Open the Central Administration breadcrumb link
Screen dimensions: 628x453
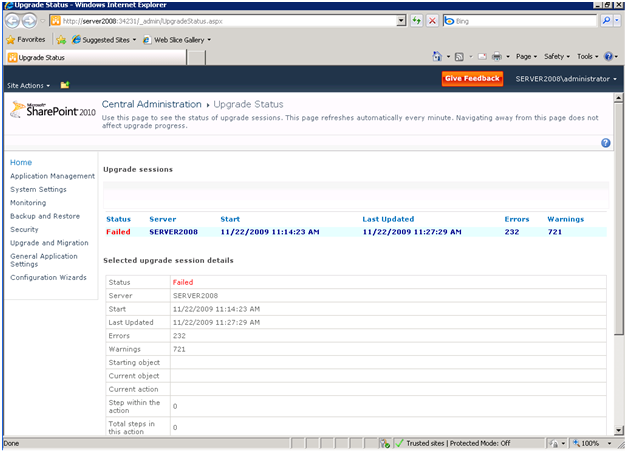[x=151, y=104]
